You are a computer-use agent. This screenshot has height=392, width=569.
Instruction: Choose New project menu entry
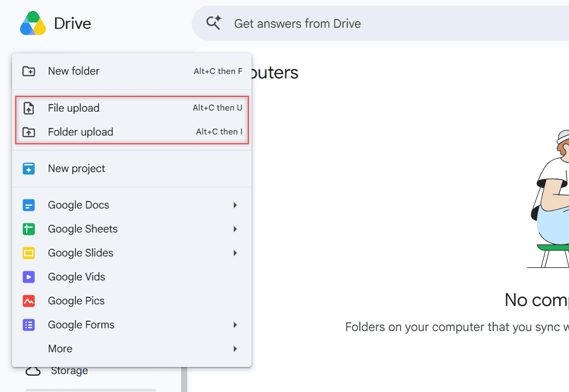(132, 169)
